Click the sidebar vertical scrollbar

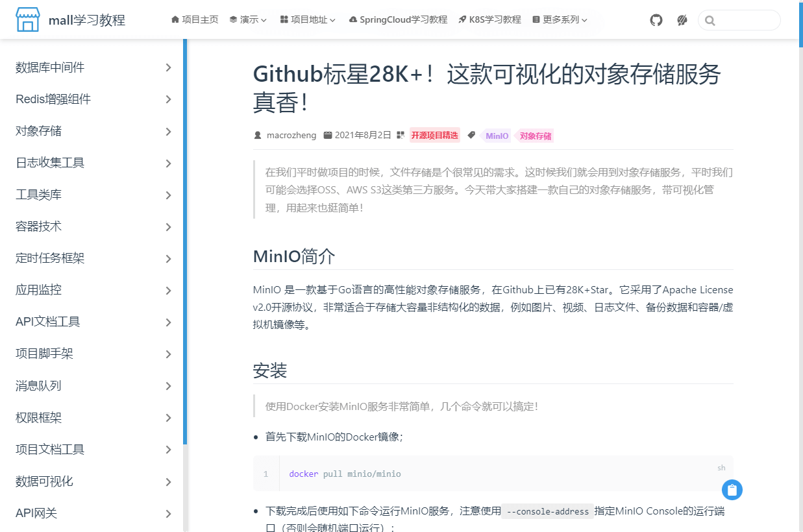pos(185,241)
